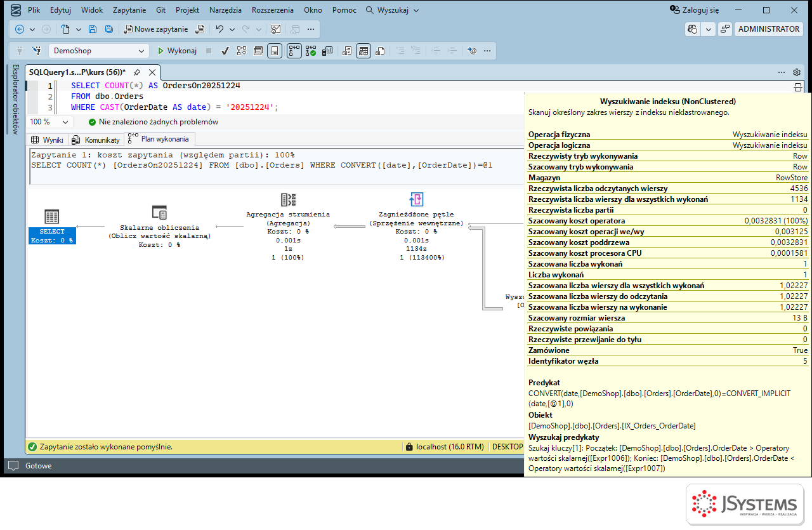The height and width of the screenshot is (530, 812).
Task: Click the feedback person icon
Action: (x=724, y=29)
